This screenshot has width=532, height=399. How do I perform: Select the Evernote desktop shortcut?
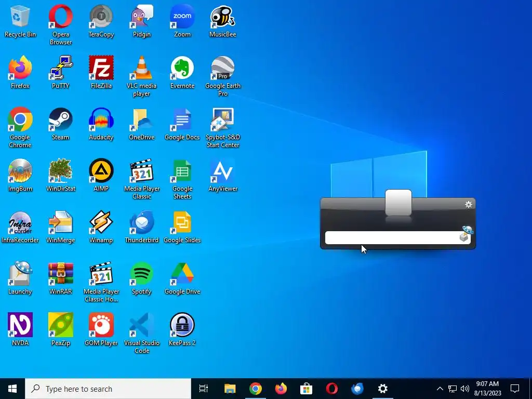(182, 72)
